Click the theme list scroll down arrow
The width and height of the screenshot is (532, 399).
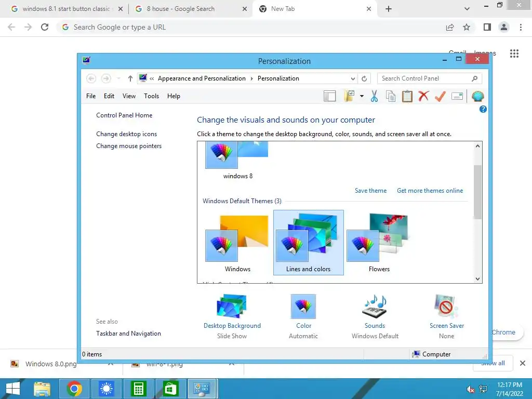click(x=477, y=279)
